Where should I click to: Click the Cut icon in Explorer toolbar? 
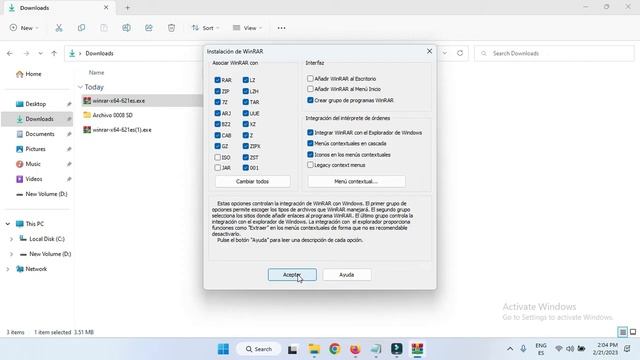pos(59,28)
